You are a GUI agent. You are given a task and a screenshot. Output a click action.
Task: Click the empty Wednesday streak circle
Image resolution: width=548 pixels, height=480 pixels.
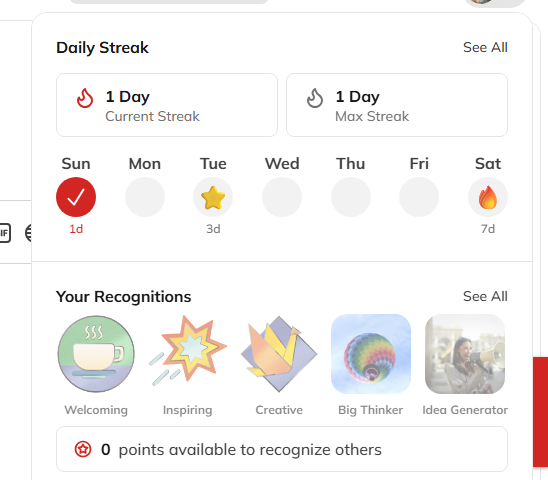282,197
